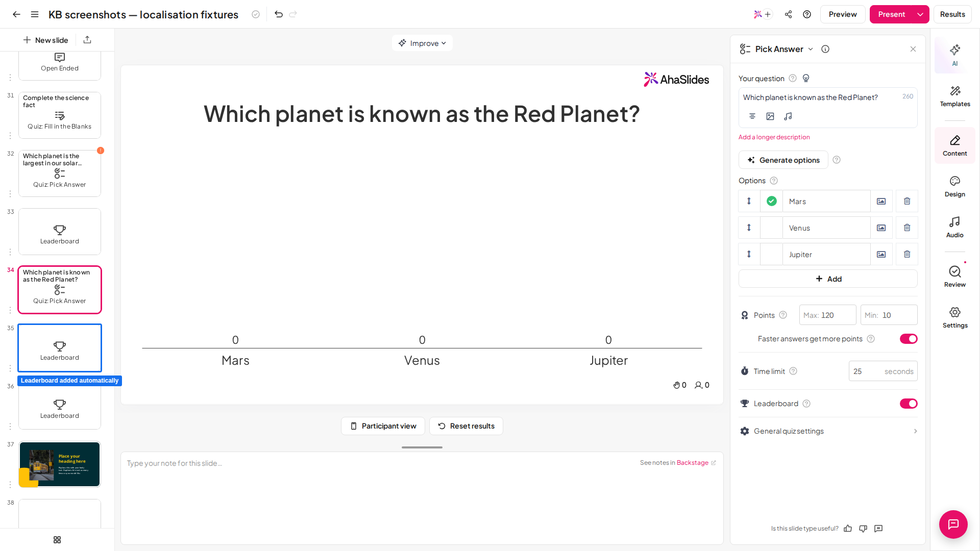Image resolution: width=980 pixels, height=551 pixels.
Task: Open the Settings sidebar tab
Action: (954, 318)
